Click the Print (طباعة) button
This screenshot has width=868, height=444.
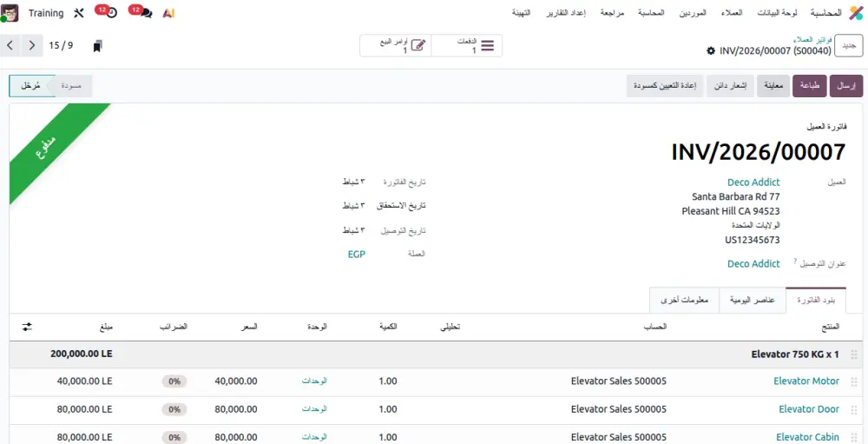pyautogui.click(x=810, y=86)
